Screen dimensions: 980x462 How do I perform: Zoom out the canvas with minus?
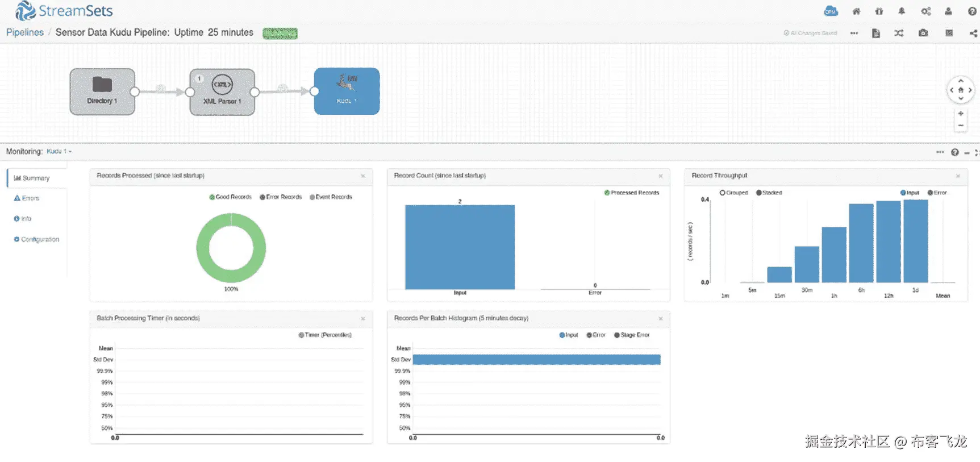point(961,126)
